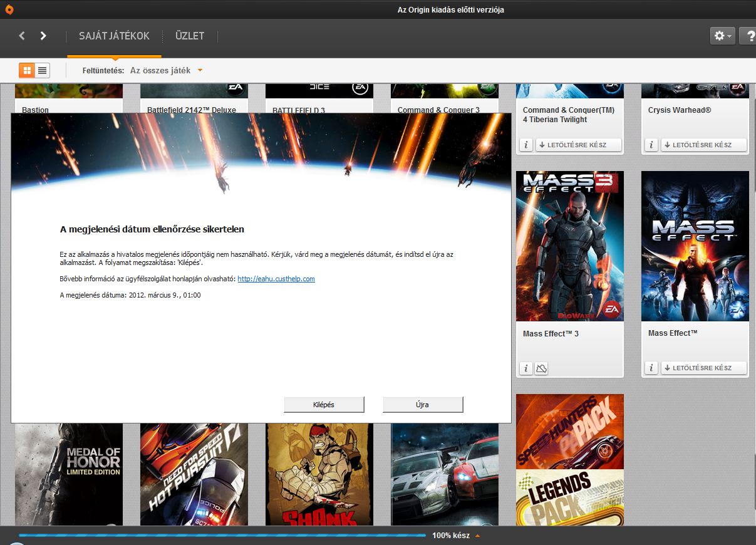Open the eahu.custhelp.com support link

click(276, 279)
